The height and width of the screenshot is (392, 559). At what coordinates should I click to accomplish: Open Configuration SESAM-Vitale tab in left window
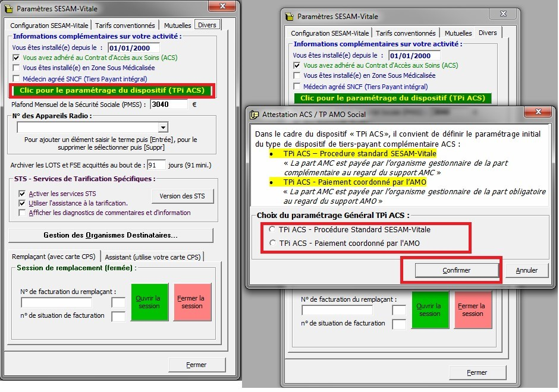tap(49, 26)
